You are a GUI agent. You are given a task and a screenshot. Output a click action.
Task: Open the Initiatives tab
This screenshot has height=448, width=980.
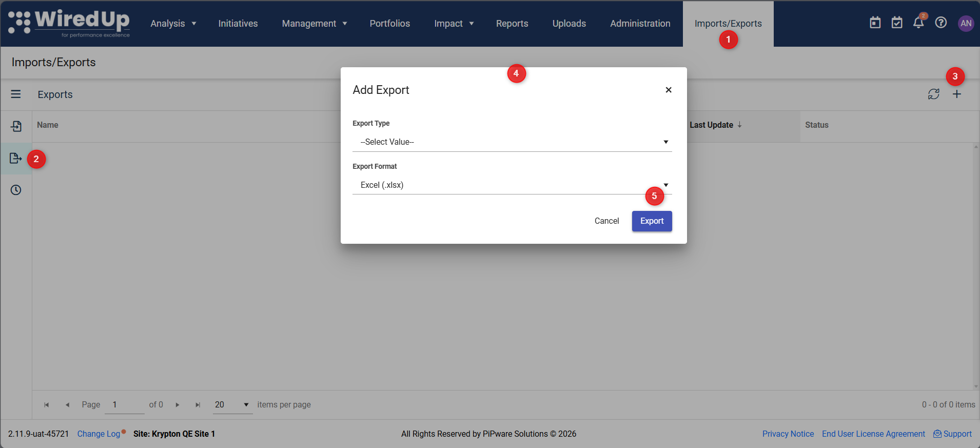click(x=238, y=24)
